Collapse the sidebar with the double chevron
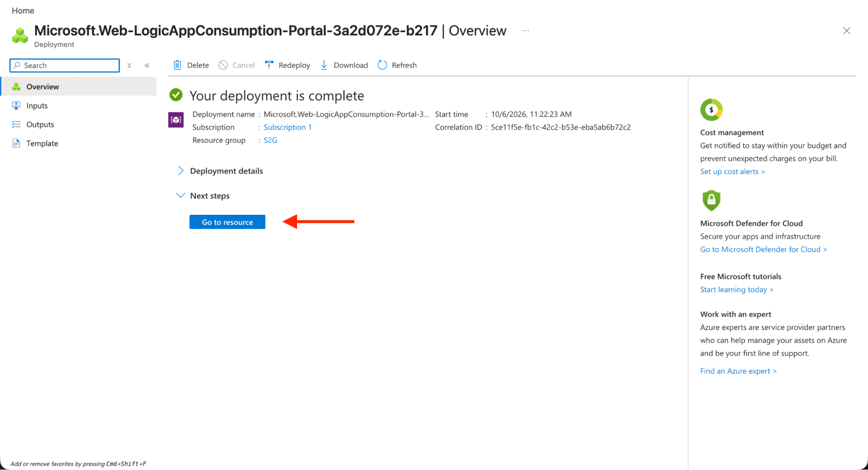The height and width of the screenshot is (470, 868). [147, 66]
